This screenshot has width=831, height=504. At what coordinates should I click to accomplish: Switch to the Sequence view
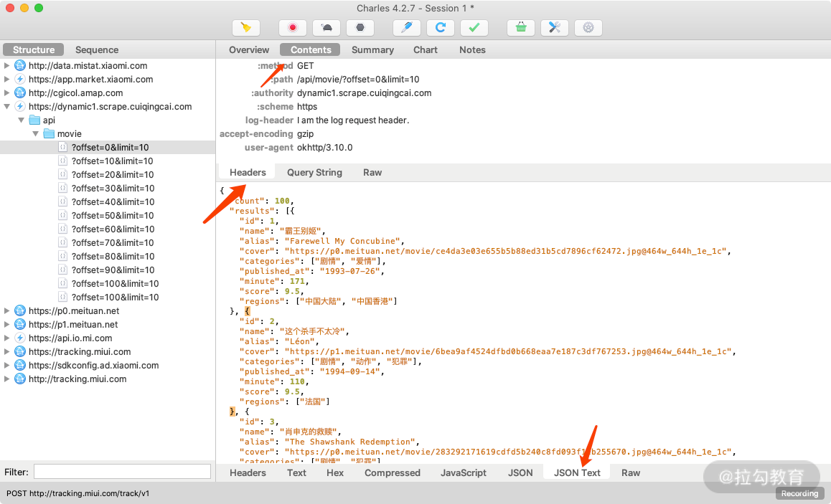97,49
